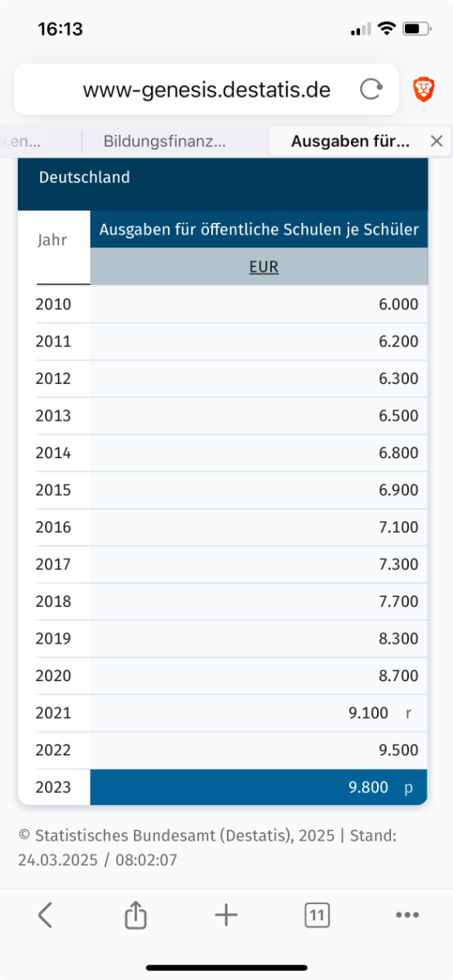Image resolution: width=453 pixels, height=980 pixels.
Task: Select the Jahr column header
Action: point(52,240)
